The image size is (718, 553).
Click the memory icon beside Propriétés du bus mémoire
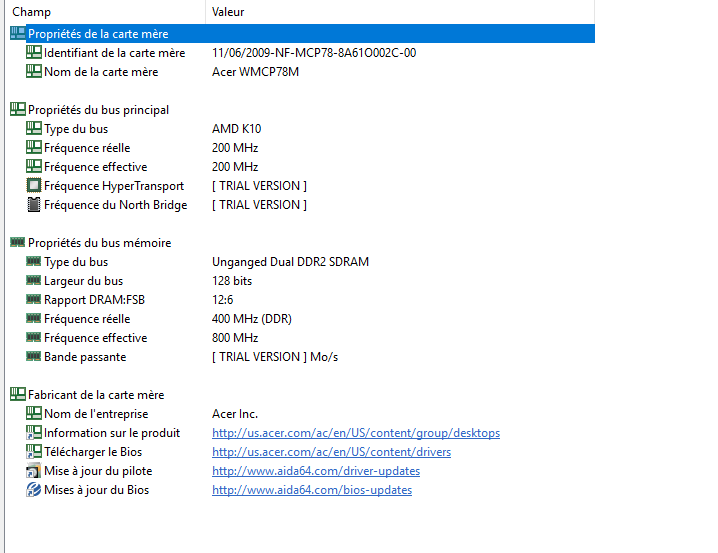(x=17, y=243)
